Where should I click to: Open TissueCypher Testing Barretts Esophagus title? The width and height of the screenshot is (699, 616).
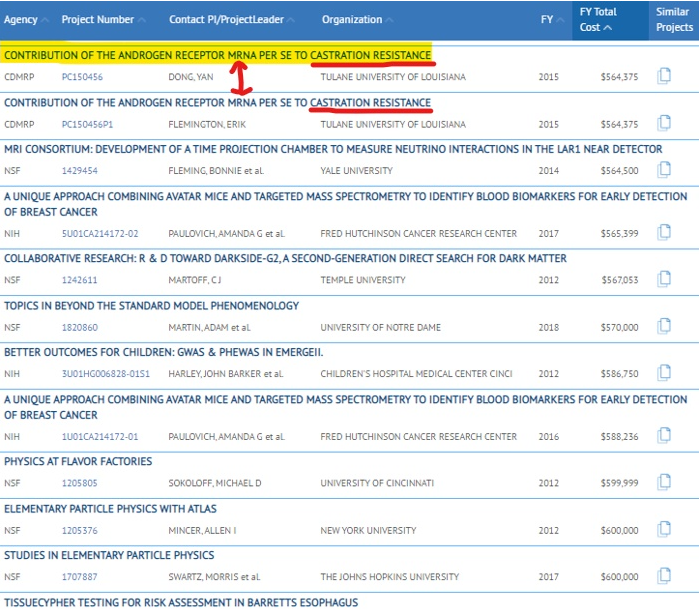[181, 603]
